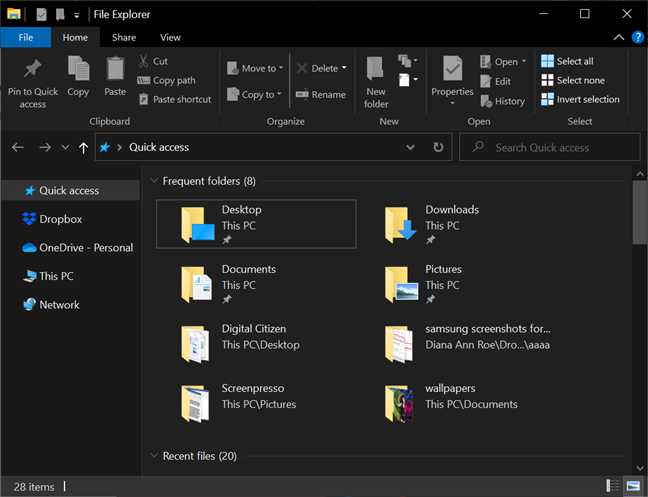Click the Copy ribbon icon
This screenshot has height=497, width=648.
[78, 68]
